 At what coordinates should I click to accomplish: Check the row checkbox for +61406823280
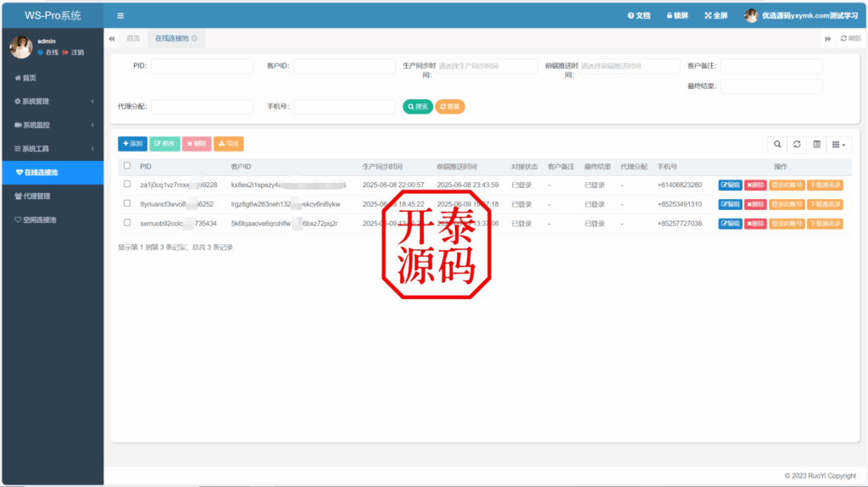[x=127, y=184]
